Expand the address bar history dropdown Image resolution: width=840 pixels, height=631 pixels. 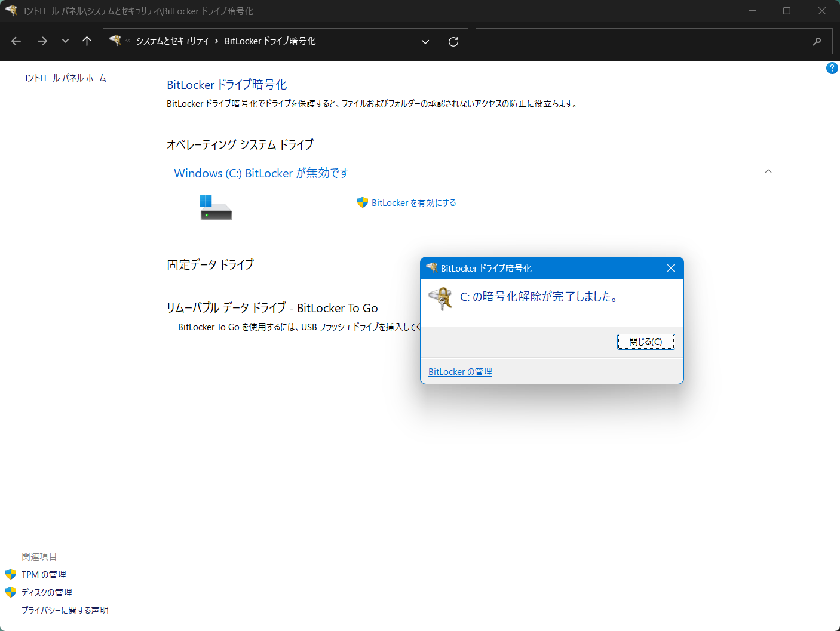point(425,41)
